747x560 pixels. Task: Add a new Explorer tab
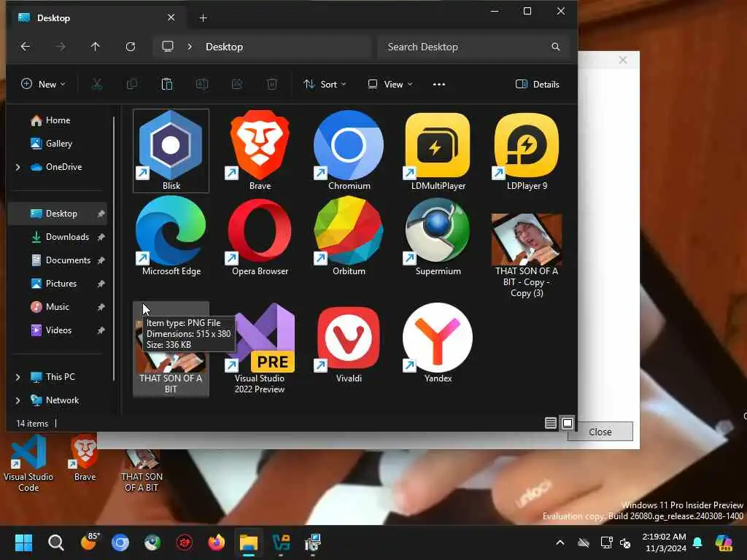(x=203, y=17)
